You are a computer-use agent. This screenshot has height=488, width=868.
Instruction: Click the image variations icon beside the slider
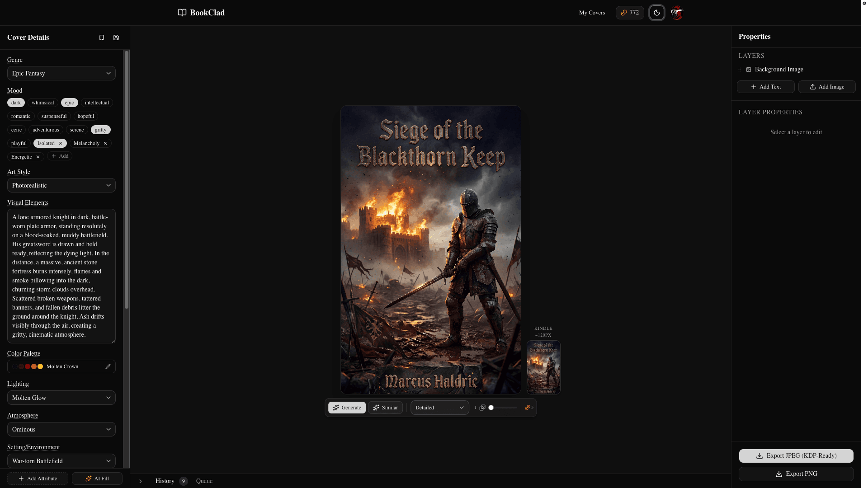tap(482, 408)
